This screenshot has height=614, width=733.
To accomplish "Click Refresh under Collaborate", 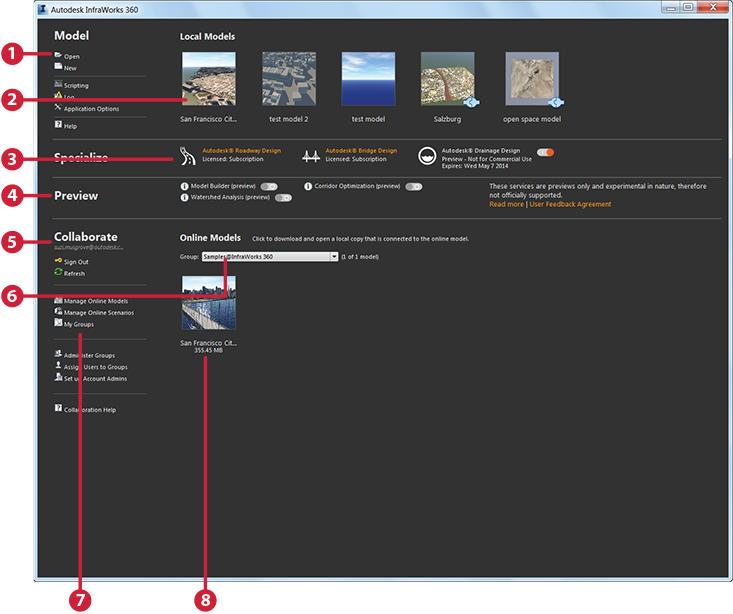I will (x=74, y=274).
